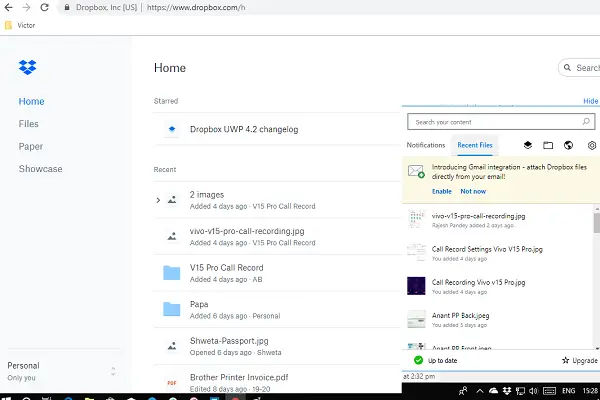The height and width of the screenshot is (400, 600).
Task: Click the Papa folder icon
Action: coord(171,310)
